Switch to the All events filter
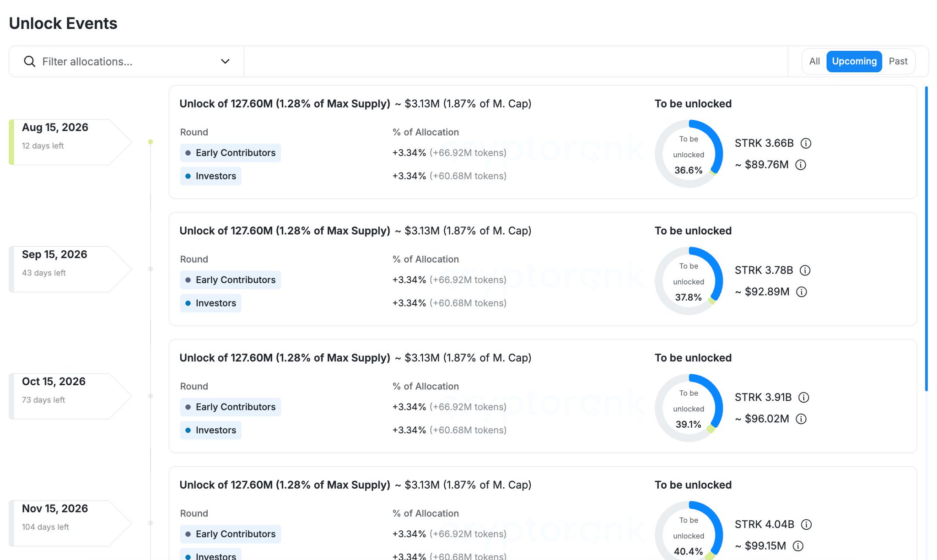Viewport: 937px width, 560px height. (814, 61)
